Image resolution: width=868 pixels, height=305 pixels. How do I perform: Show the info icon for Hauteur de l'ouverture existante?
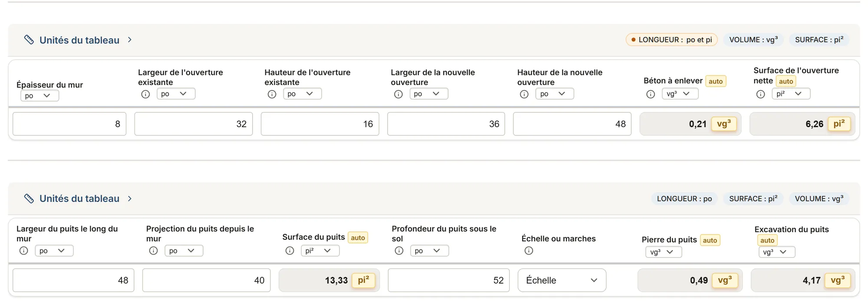tap(272, 94)
